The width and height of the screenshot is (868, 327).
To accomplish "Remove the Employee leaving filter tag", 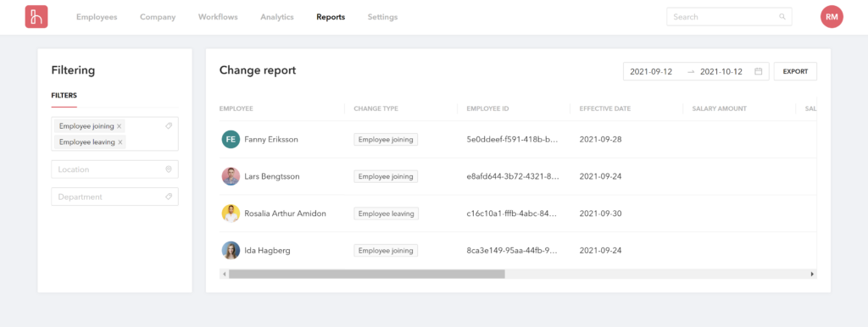I will point(119,142).
